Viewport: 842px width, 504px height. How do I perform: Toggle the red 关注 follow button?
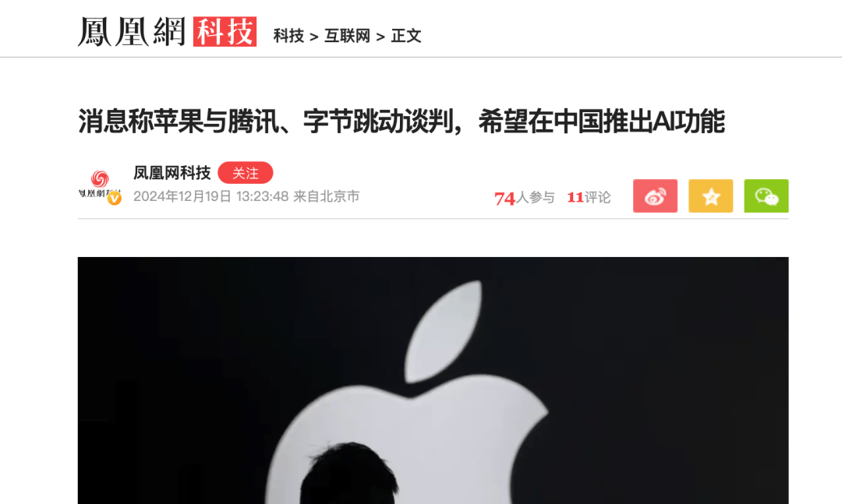tap(246, 173)
